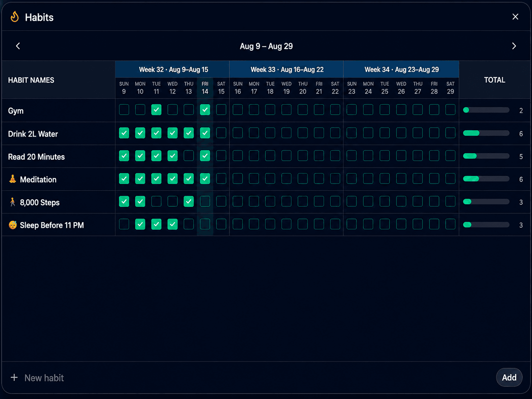
Task: Click the Add button
Action: pyautogui.click(x=509, y=377)
